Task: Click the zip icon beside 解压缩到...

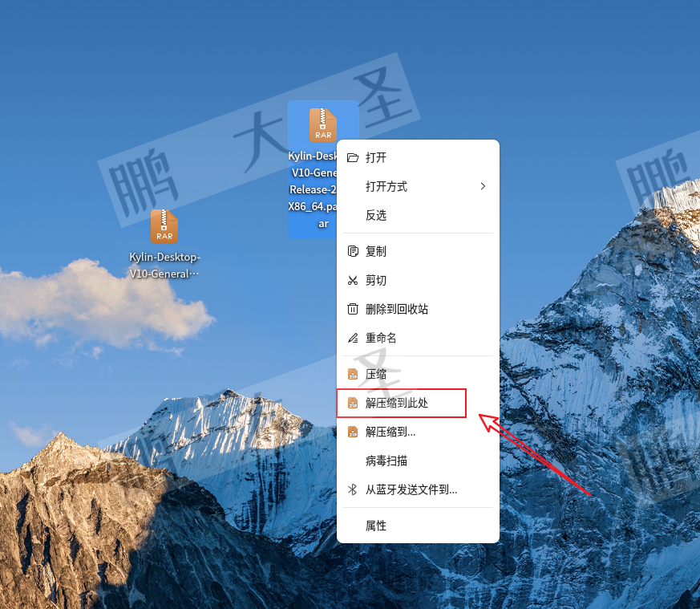Action: 353,432
